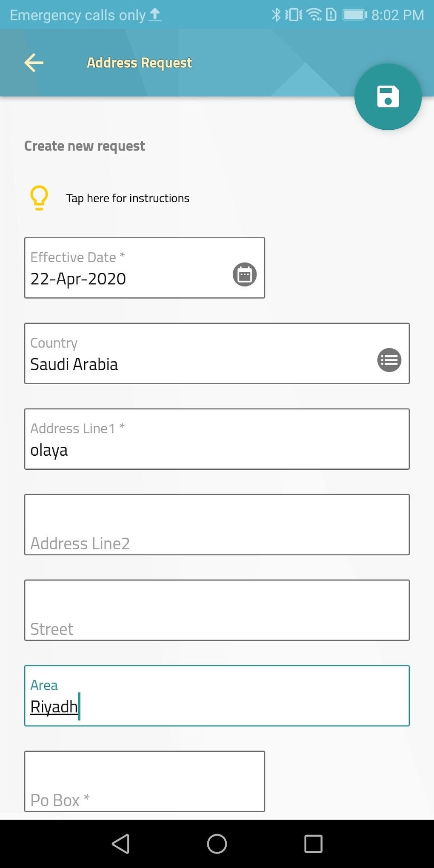The height and width of the screenshot is (868, 434).
Task: Focus the Address Line2 field
Action: (217, 525)
